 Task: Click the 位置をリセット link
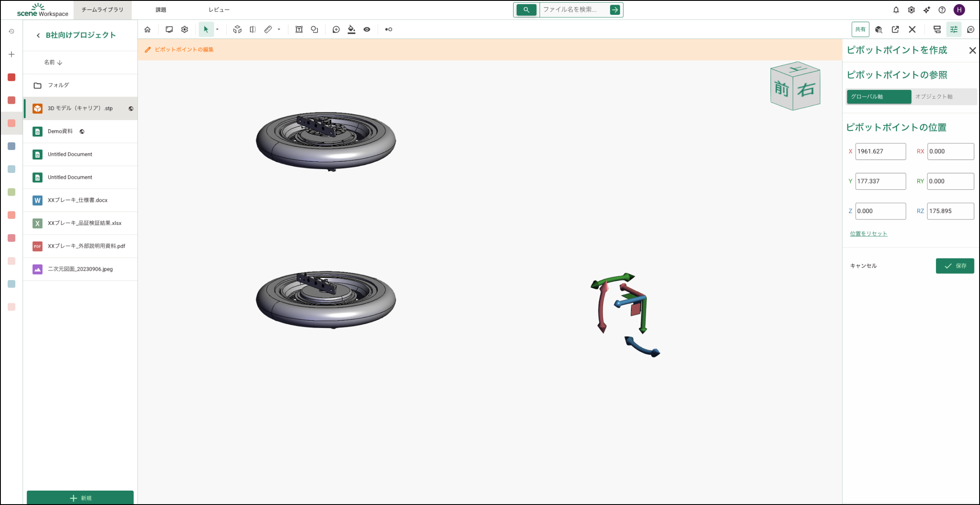[868, 233]
